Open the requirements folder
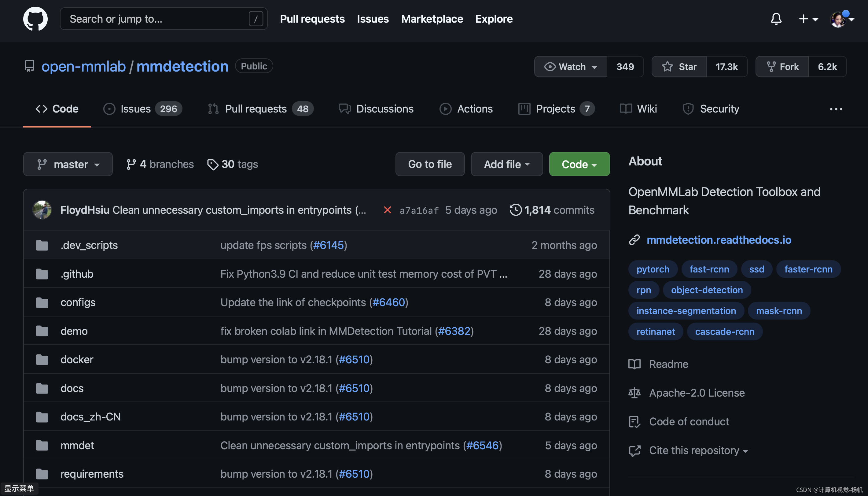Viewport: 868px width, 496px height. click(92, 474)
